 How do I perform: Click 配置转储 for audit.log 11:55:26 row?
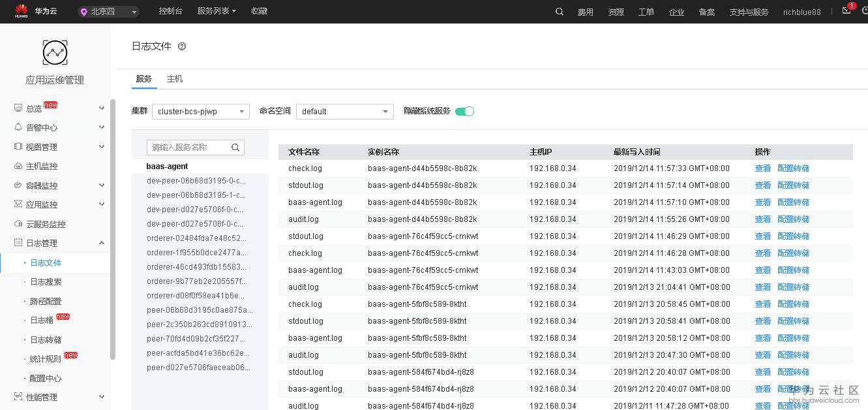794,219
